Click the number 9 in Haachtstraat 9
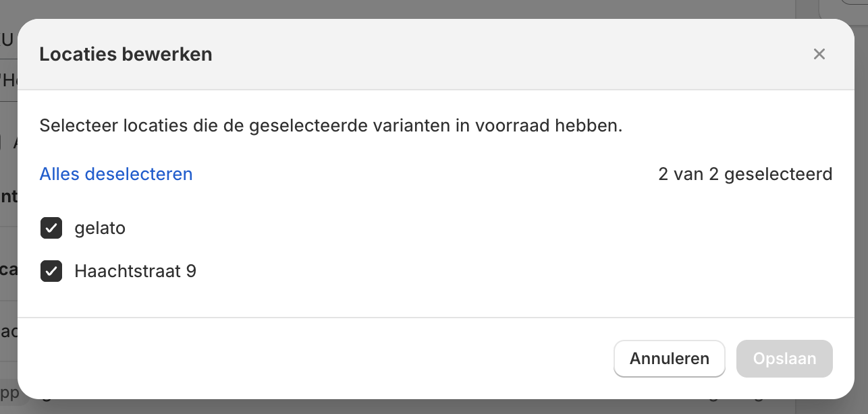Image resolution: width=868 pixels, height=414 pixels. pyautogui.click(x=191, y=271)
